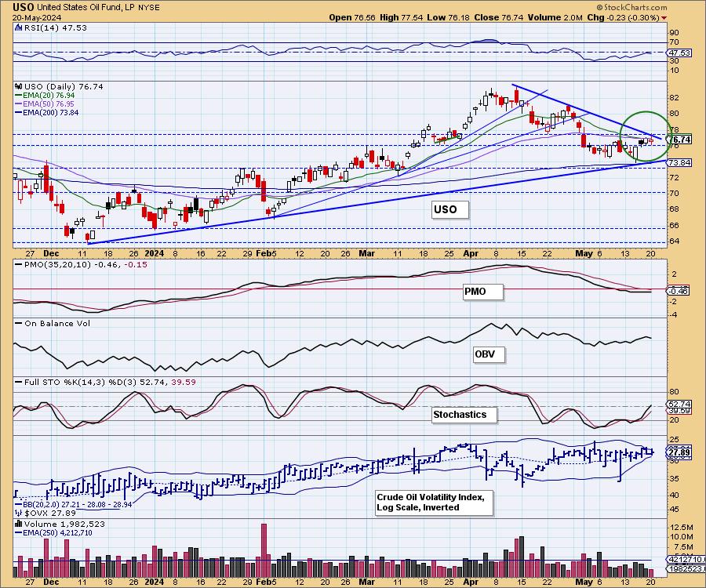Click the EMA(20) 76.94 legend entry
Image resolution: width=706 pixels, height=588 pixels.
click(45, 96)
